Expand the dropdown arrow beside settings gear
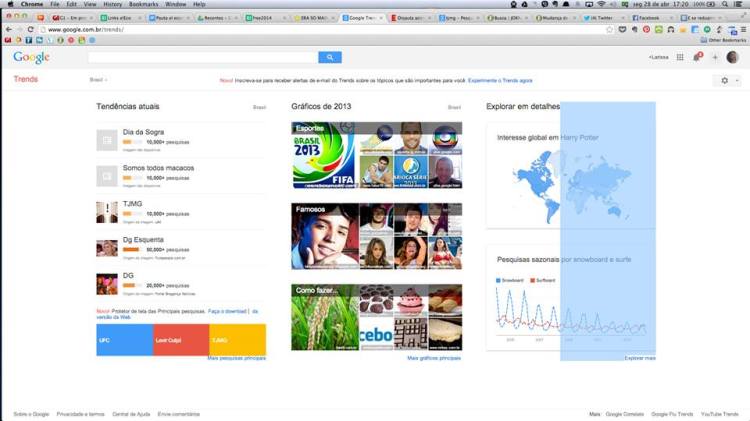The width and height of the screenshot is (750, 421). [737, 80]
